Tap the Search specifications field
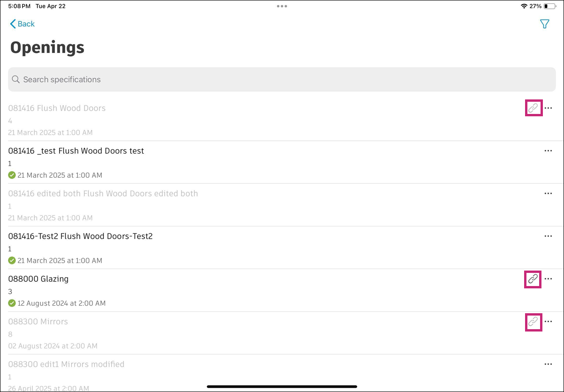The height and width of the screenshot is (392, 564). (282, 80)
